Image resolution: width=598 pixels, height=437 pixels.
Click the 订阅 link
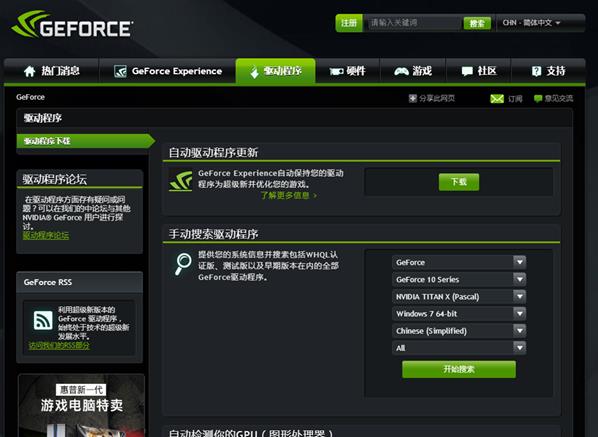(x=515, y=99)
